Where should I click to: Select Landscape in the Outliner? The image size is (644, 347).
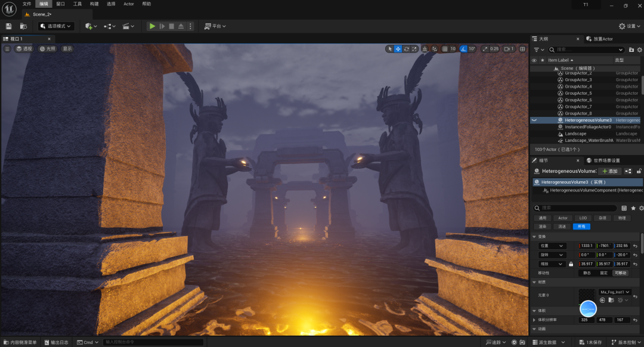(x=575, y=134)
